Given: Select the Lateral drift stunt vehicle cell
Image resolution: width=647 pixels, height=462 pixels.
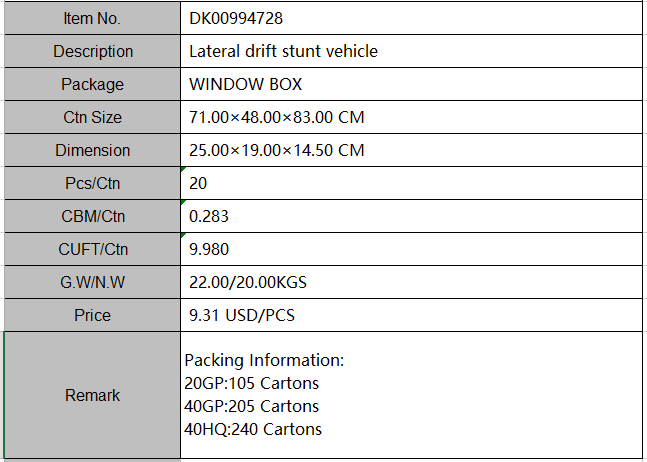Looking at the screenshot, I should (x=410, y=51).
